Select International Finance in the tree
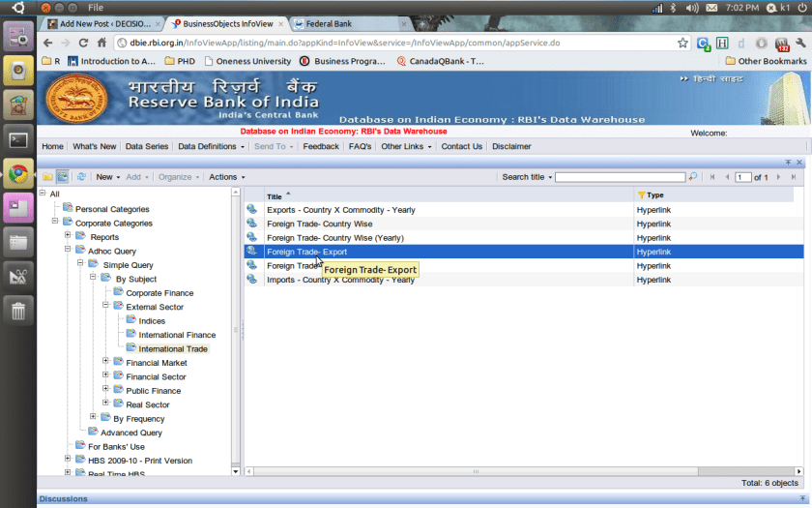The image size is (812, 508). [x=176, y=335]
